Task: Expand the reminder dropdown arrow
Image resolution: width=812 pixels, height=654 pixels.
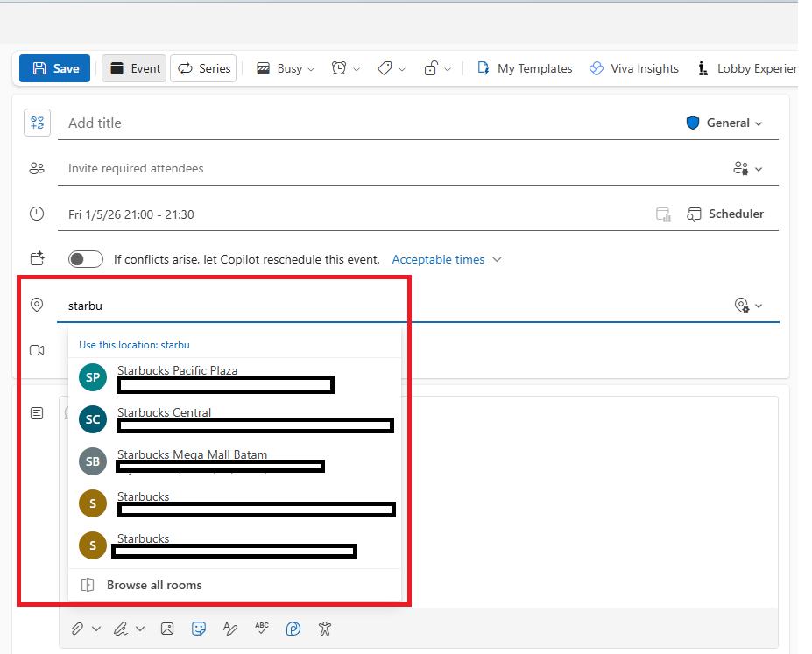Action: tap(357, 69)
